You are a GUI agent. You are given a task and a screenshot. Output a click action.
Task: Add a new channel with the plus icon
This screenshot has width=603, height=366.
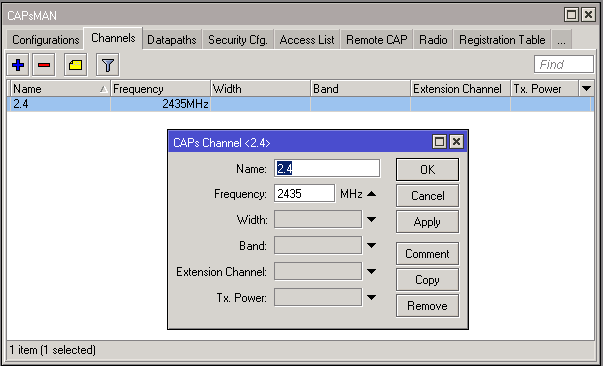point(18,65)
